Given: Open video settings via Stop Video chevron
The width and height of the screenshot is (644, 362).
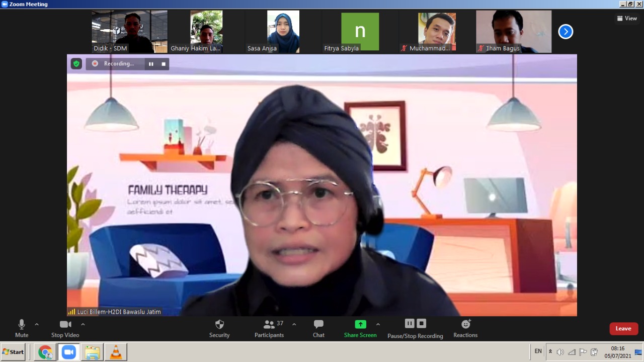Looking at the screenshot, I should (x=83, y=324).
